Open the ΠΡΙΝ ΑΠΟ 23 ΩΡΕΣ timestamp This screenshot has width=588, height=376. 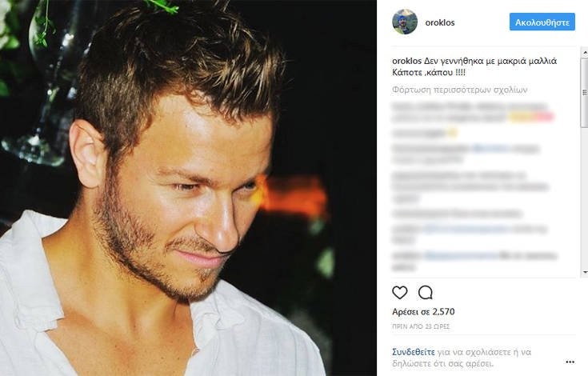421,327
